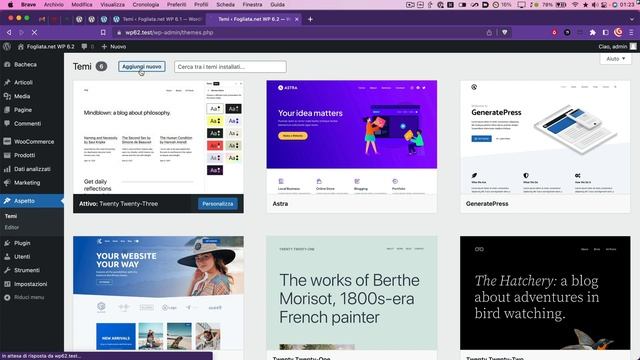Select the Aspetto menu item
This screenshot has height=360, width=640.
[24, 201]
